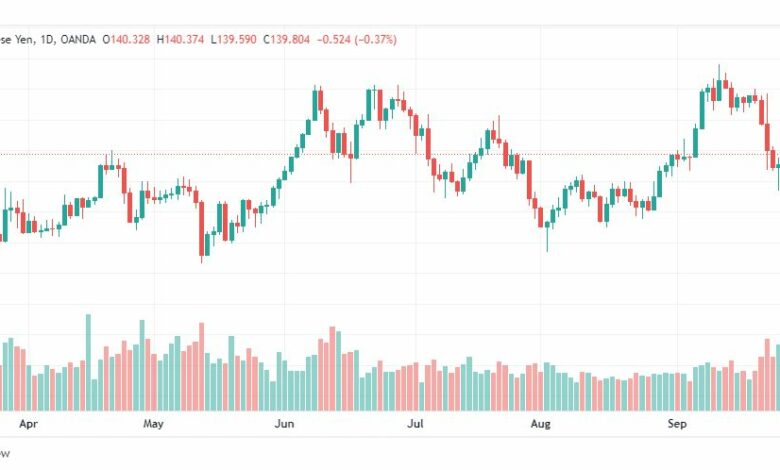Image resolution: width=780 pixels, height=470 pixels.
Task: Select the highest candlestick in September
Action: (718, 86)
